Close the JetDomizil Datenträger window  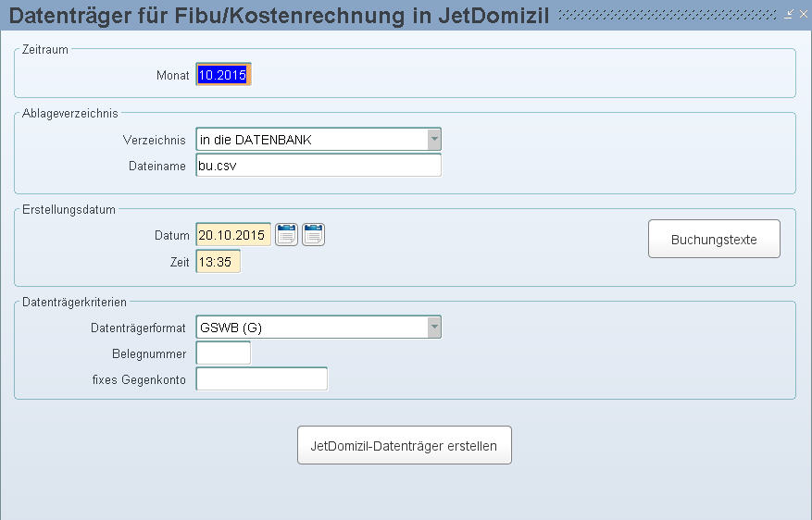[803, 14]
